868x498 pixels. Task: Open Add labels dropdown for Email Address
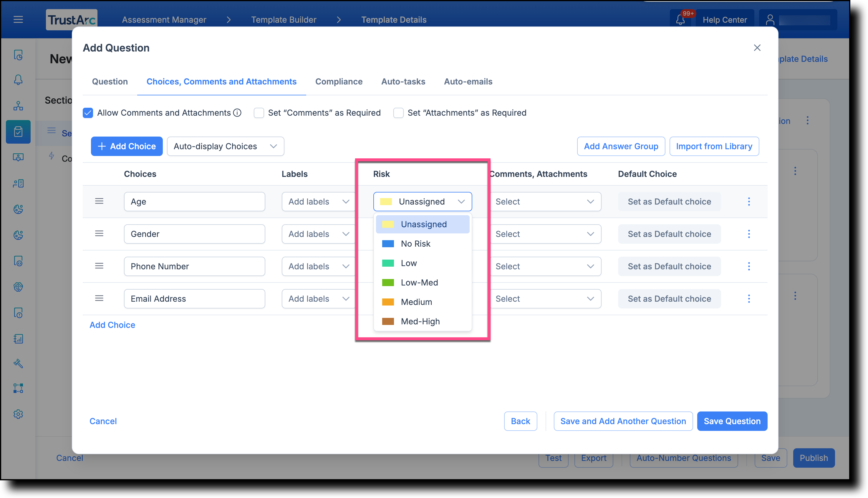point(319,299)
